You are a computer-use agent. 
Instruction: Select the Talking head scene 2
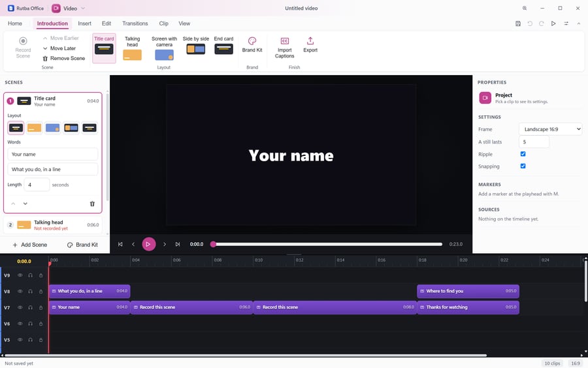tap(53, 225)
